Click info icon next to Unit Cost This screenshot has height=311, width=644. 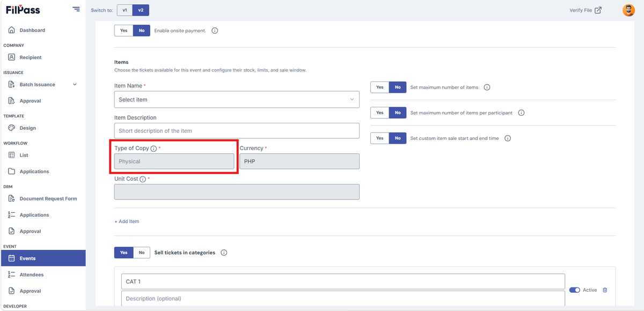(x=143, y=179)
